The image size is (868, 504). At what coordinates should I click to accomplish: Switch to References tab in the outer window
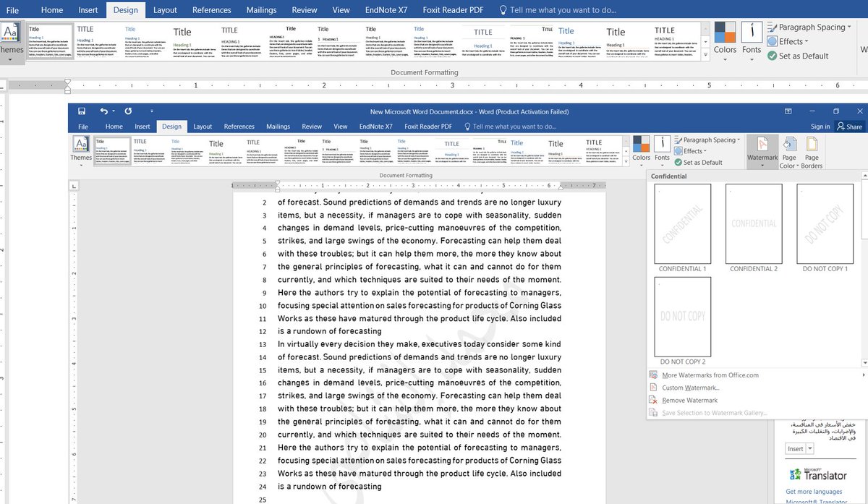point(213,10)
